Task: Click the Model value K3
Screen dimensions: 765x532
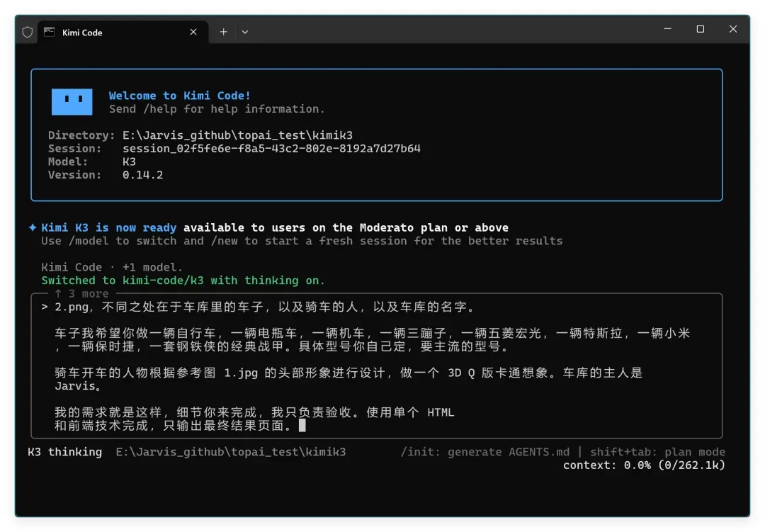Action: tap(130, 162)
